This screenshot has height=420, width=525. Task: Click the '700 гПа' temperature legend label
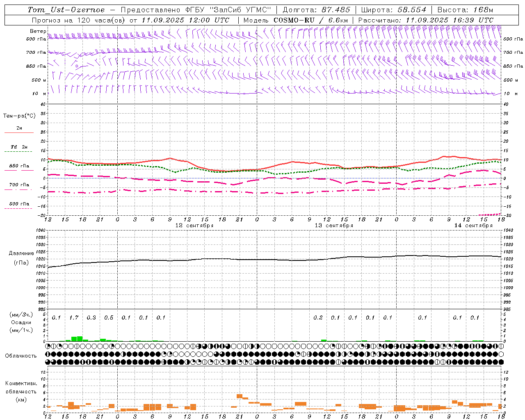tap(19, 185)
